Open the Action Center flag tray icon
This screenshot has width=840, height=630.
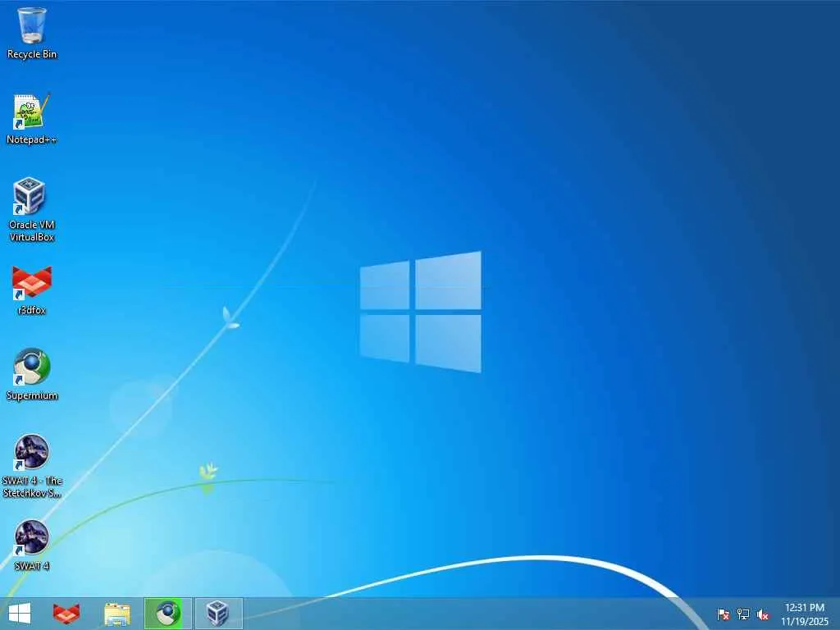[x=723, y=614]
